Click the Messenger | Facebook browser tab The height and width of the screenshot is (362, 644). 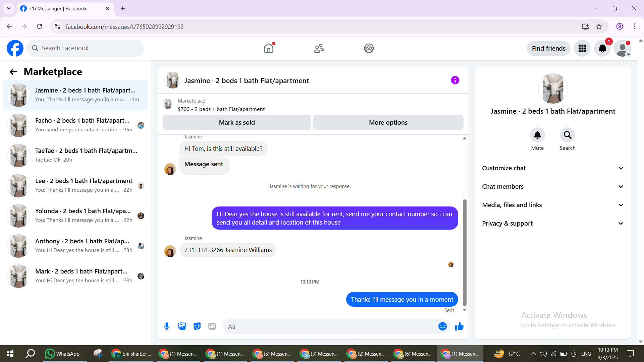tap(65, 8)
